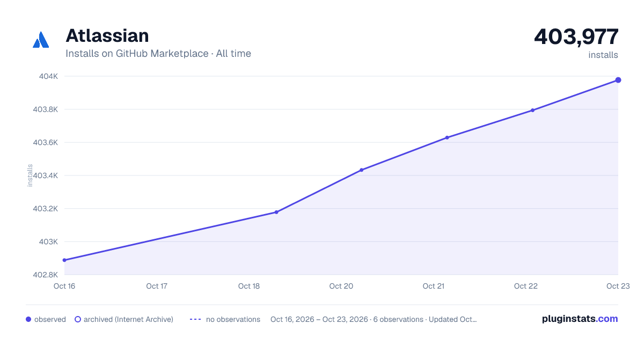Screen dimensions: 644x338
Task: Click the 403.6K y-axis label
Action: pyautogui.click(x=45, y=143)
